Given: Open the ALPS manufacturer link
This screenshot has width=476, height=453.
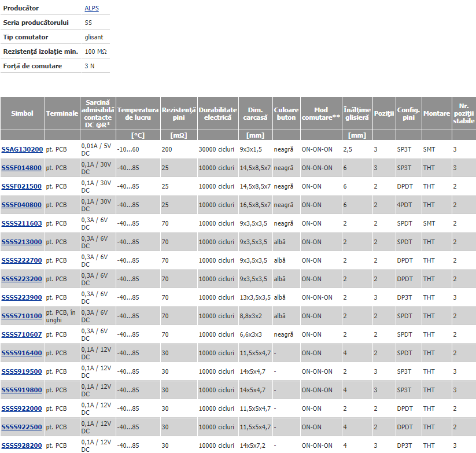Looking at the screenshot, I should (92, 8).
